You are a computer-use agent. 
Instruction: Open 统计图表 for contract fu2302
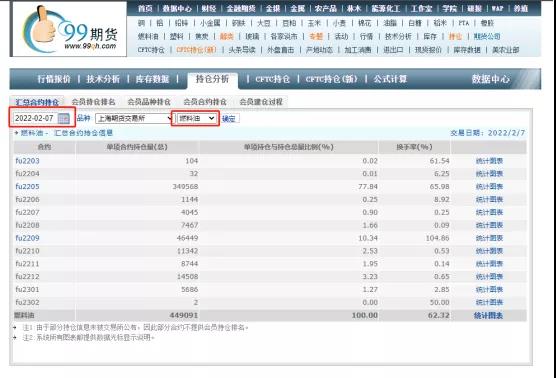[489, 302]
